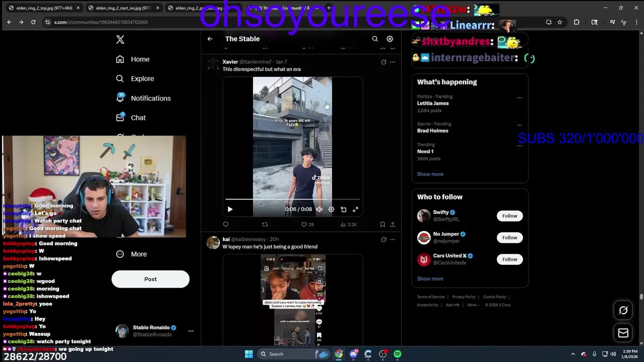
Task: Follow Swifty
Action: [x=510, y=216]
